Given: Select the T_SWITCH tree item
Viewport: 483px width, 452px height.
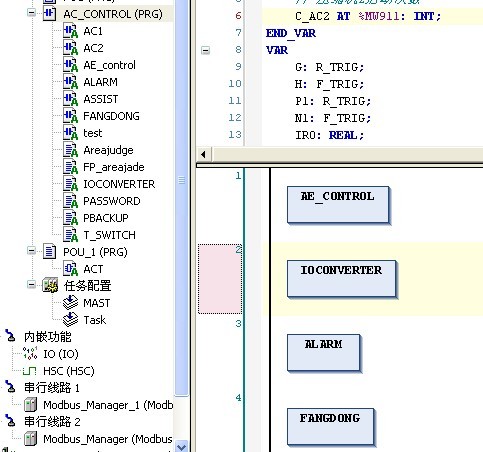Looking at the screenshot, I should coord(109,235).
